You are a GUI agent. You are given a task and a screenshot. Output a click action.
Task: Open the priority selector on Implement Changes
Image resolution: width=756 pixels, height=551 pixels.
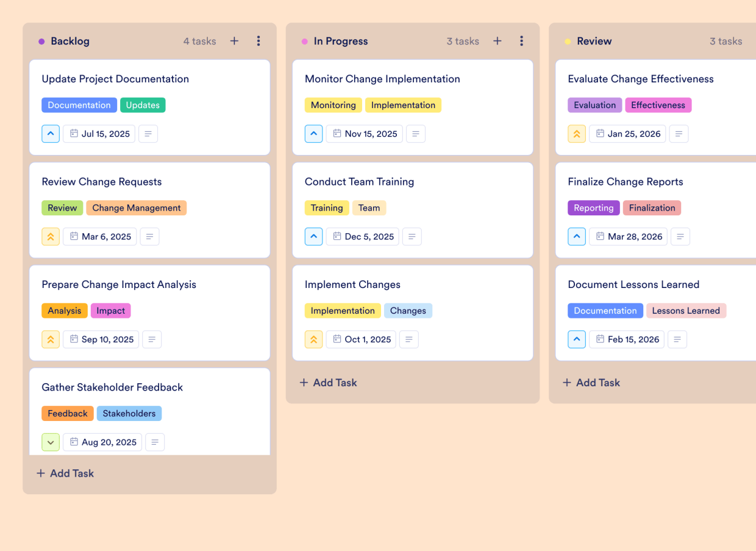(313, 339)
